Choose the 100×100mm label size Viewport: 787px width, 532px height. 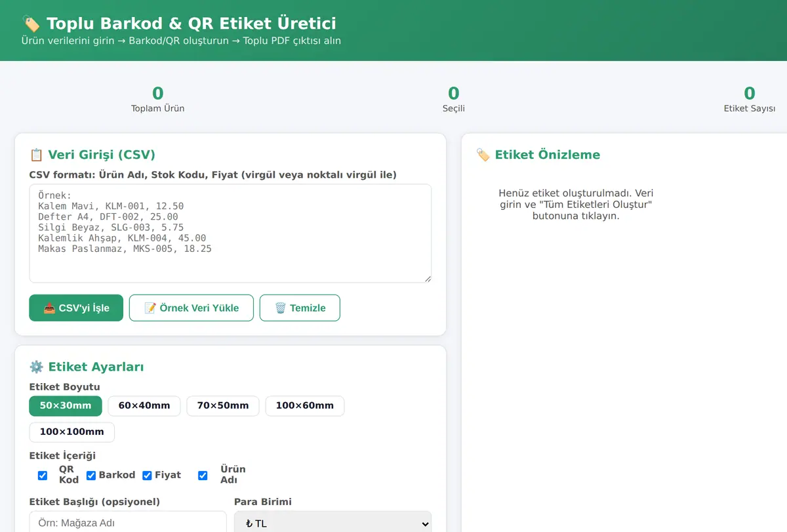coord(72,432)
